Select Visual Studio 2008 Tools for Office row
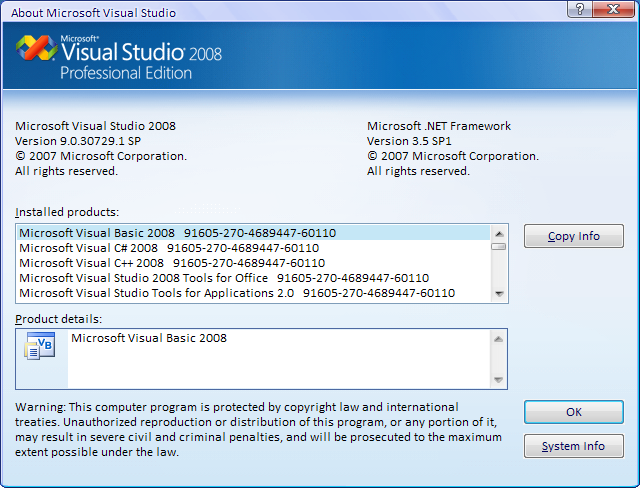Image resolution: width=640 pixels, height=488 pixels. 254,278
